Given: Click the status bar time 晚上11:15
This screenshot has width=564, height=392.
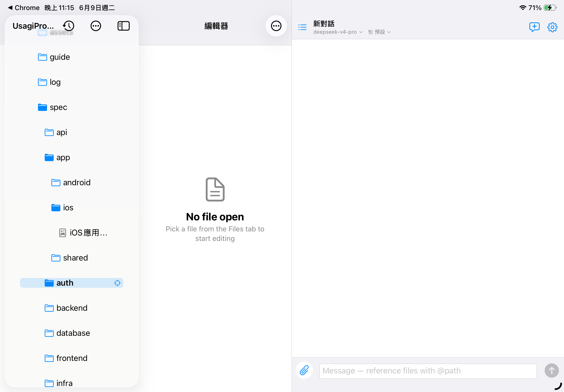Looking at the screenshot, I should [x=59, y=8].
